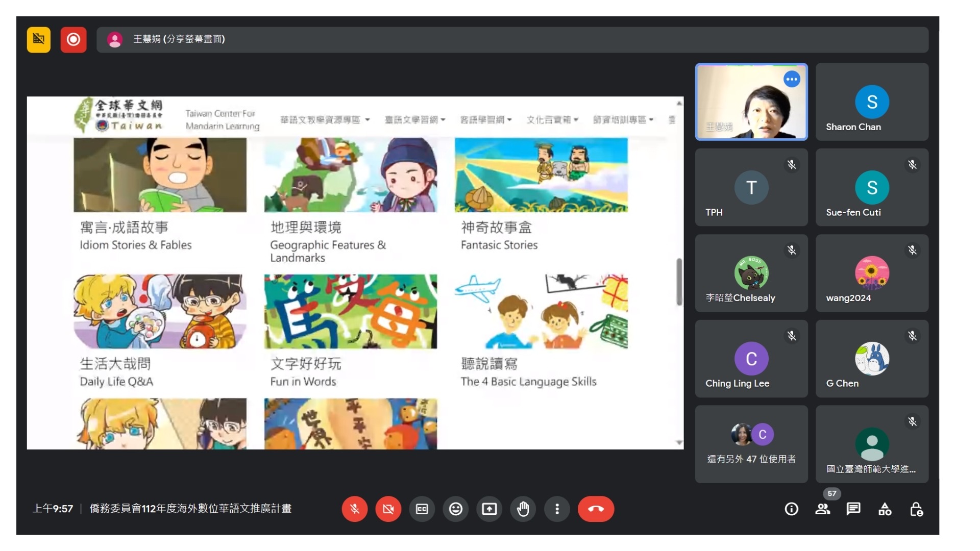Viewport: 980px width, 551px height.
Task: Expand 華語文教學資源專區 dropdown menu
Action: [x=325, y=120]
